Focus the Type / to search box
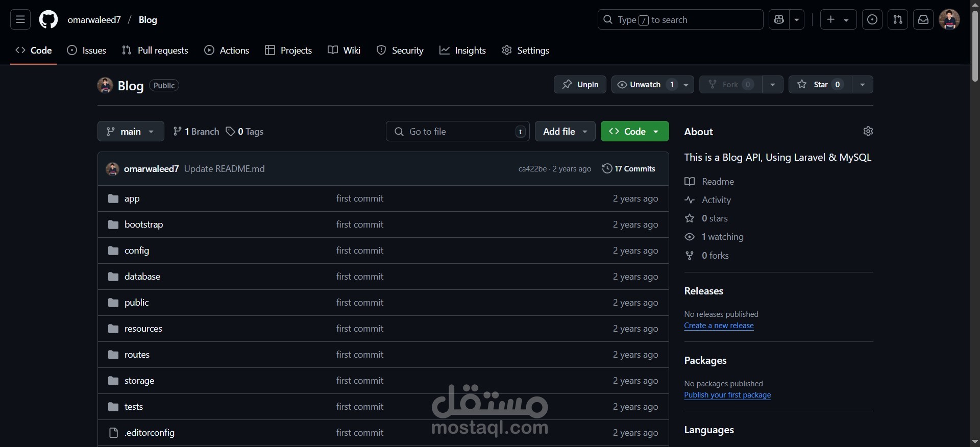The width and height of the screenshot is (980, 447). [x=680, y=20]
